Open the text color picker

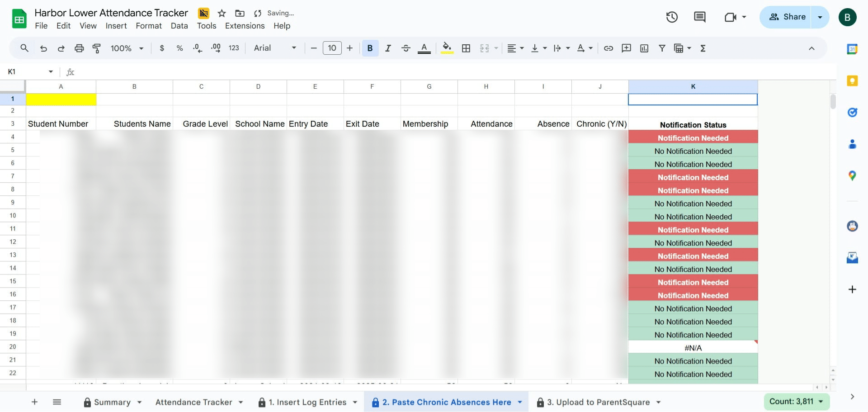424,48
